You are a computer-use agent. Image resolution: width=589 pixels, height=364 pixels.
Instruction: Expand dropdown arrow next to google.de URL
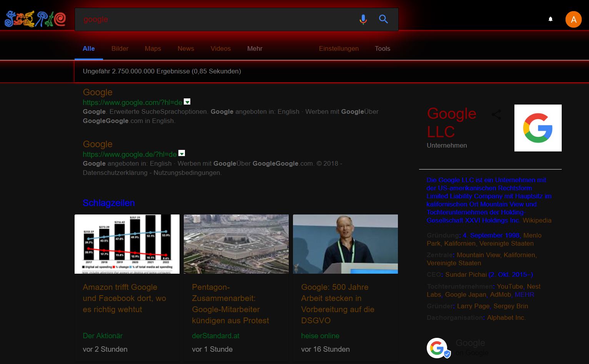pos(182,153)
